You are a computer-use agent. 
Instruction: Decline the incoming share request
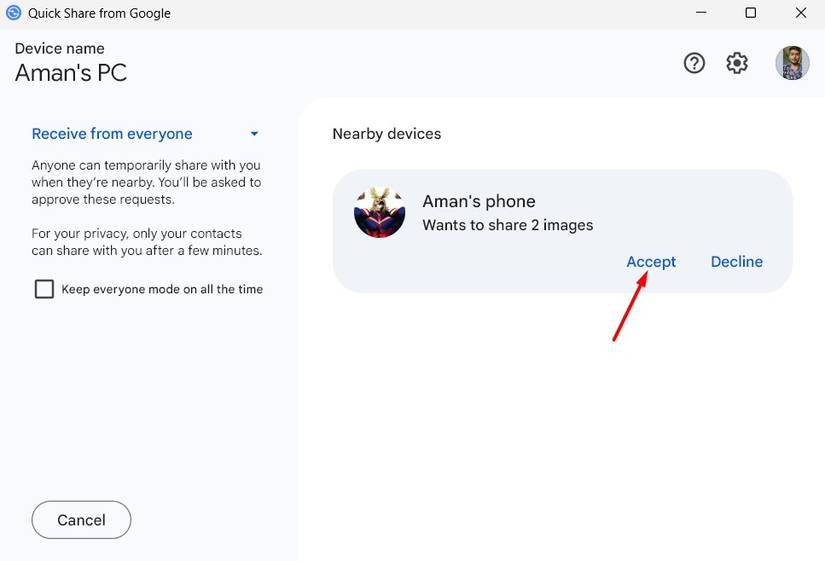736,262
